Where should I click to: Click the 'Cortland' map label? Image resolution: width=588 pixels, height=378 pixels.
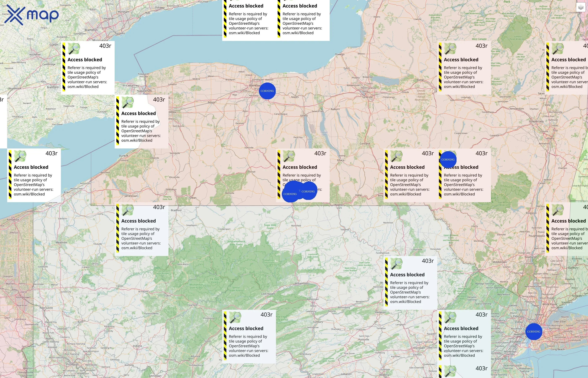pos(365,143)
